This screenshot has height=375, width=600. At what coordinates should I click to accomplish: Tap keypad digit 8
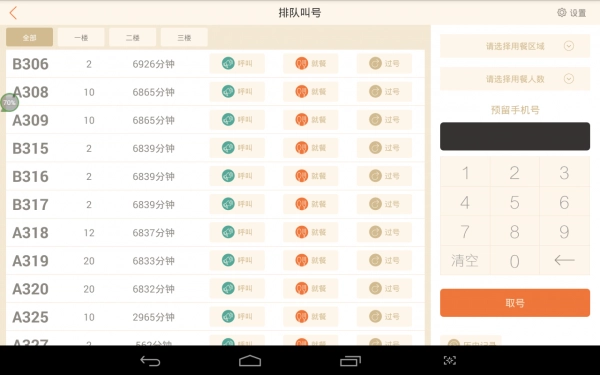click(x=515, y=231)
